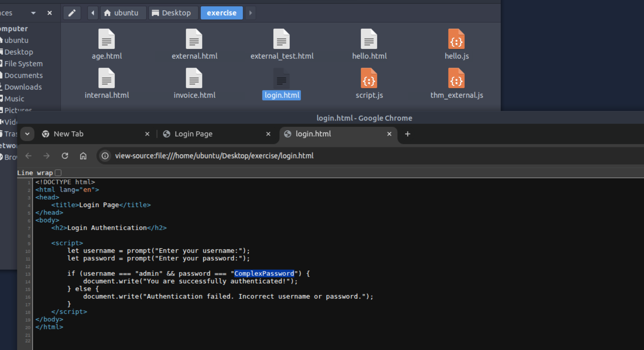Close the New Tab tab
This screenshot has width=644, height=350.
(147, 134)
